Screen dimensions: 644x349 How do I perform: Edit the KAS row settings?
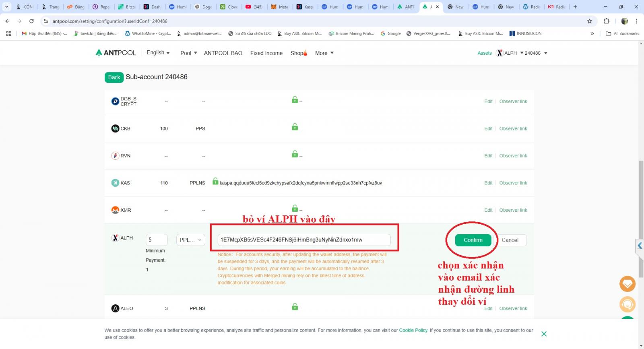(x=488, y=183)
